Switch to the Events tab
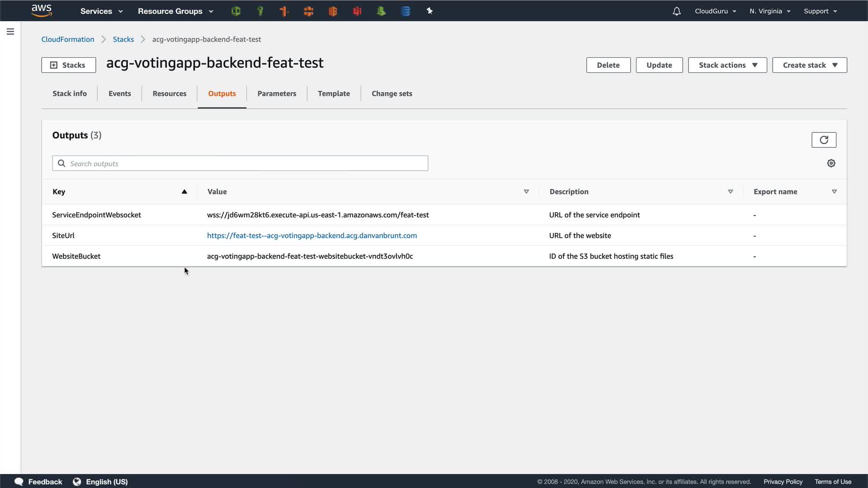 120,94
